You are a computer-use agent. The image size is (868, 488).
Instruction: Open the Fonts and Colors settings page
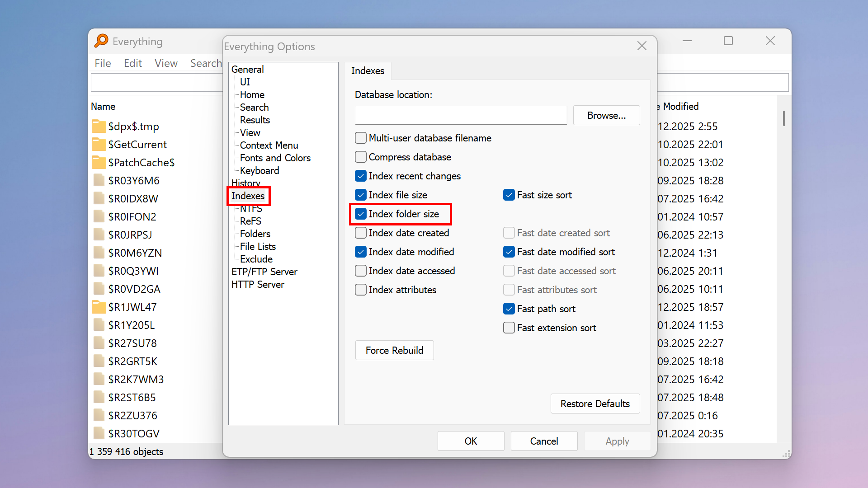click(x=275, y=158)
